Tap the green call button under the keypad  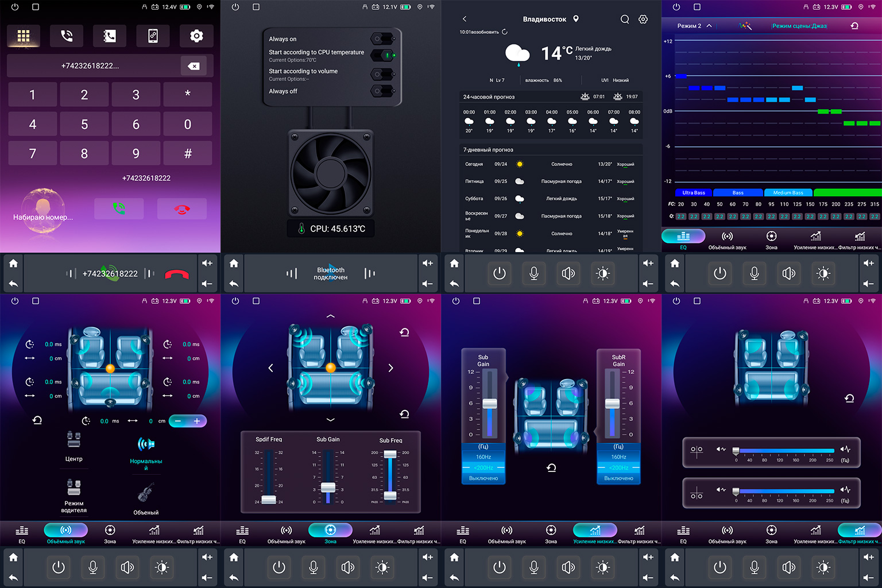pyautogui.click(x=119, y=208)
